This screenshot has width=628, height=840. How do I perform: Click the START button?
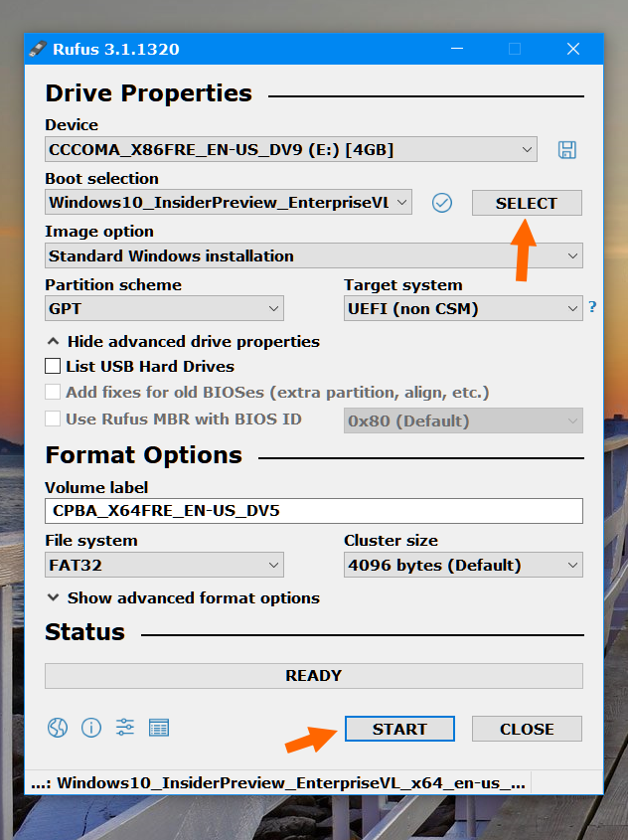pyautogui.click(x=399, y=729)
